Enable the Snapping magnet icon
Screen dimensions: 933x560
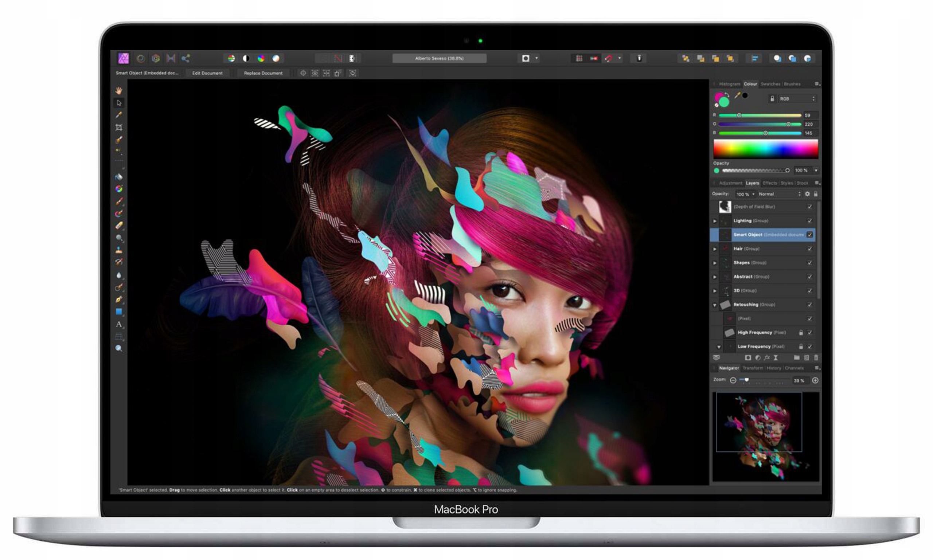[608, 58]
